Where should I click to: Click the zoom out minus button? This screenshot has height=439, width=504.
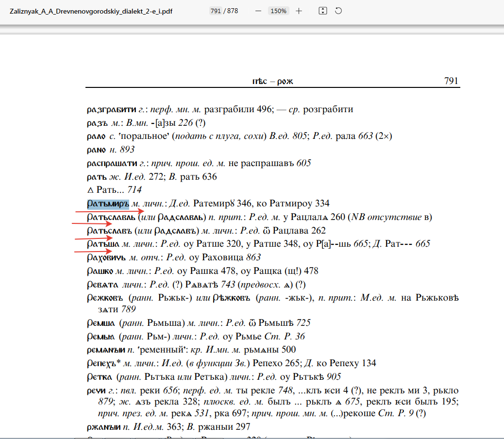point(258,11)
